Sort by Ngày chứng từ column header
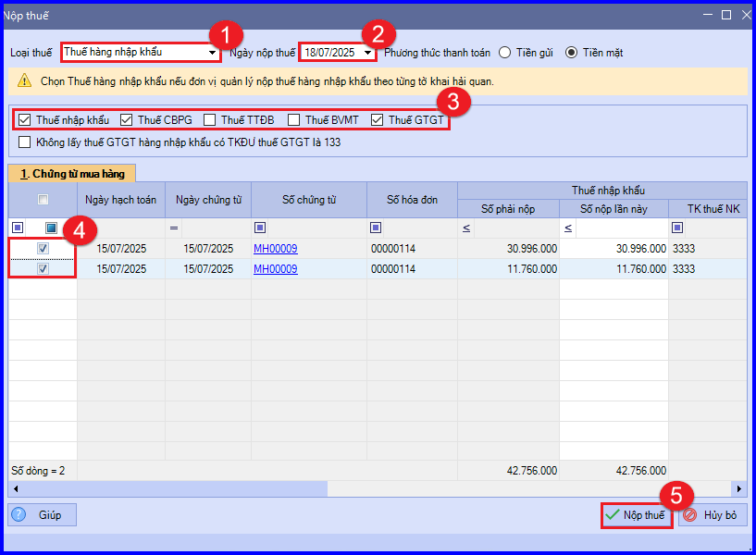This screenshot has height=555, width=756. [x=208, y=200]
